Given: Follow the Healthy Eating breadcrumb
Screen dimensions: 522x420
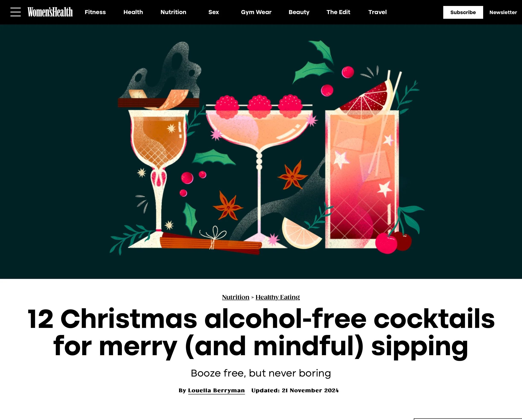Looking at the screenshot, I should point(278,297).
